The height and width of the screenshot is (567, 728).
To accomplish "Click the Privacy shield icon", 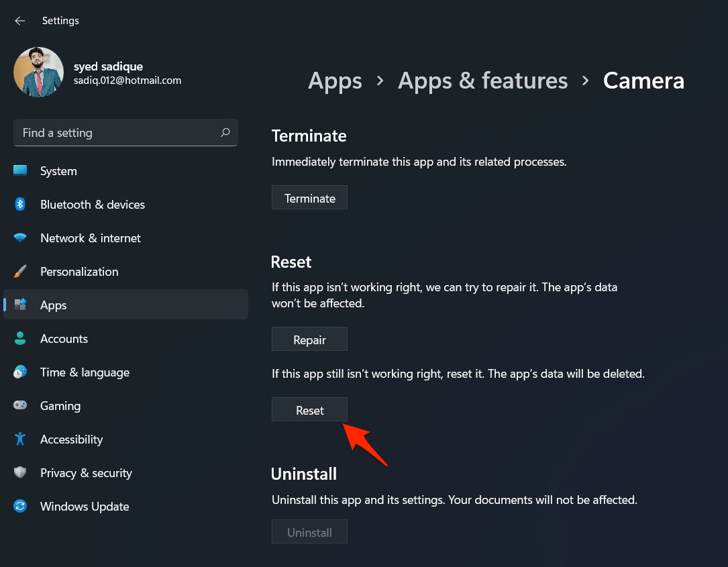I will [20, 473].
